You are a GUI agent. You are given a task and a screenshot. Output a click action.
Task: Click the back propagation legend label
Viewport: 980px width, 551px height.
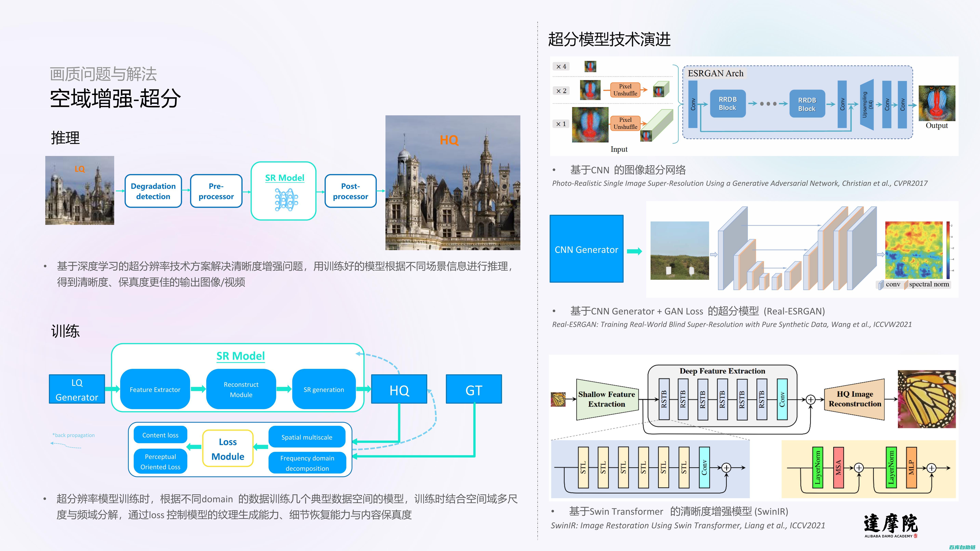[74, 435]
